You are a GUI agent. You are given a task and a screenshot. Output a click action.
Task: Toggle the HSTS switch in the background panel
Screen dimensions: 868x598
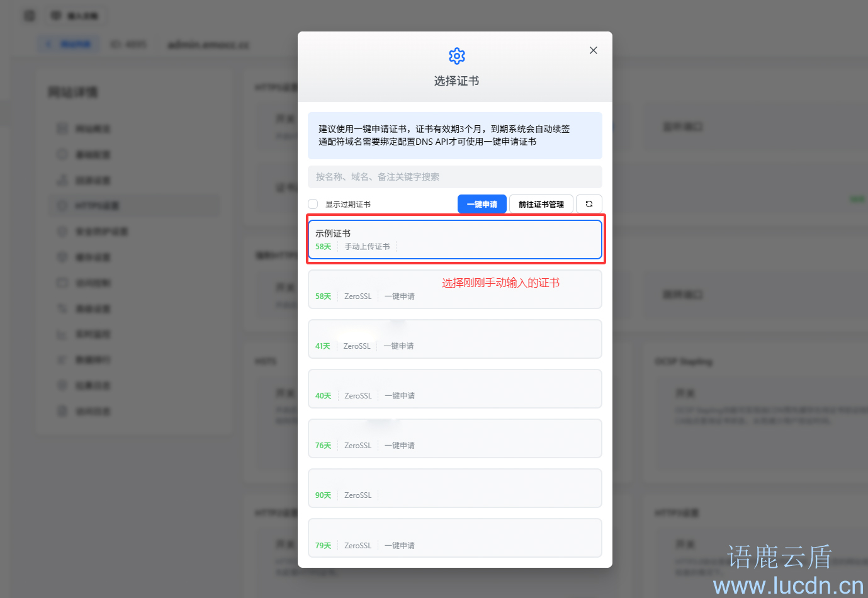[x=285, y=393]
